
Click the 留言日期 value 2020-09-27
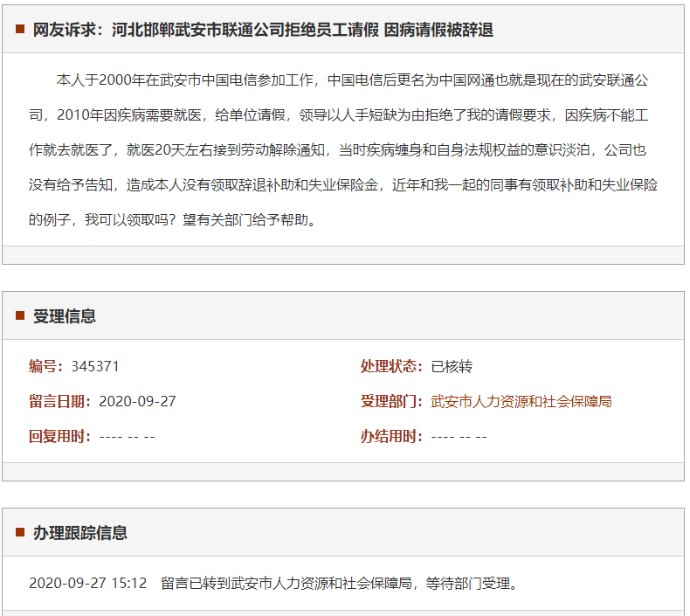tap(137, 402)
